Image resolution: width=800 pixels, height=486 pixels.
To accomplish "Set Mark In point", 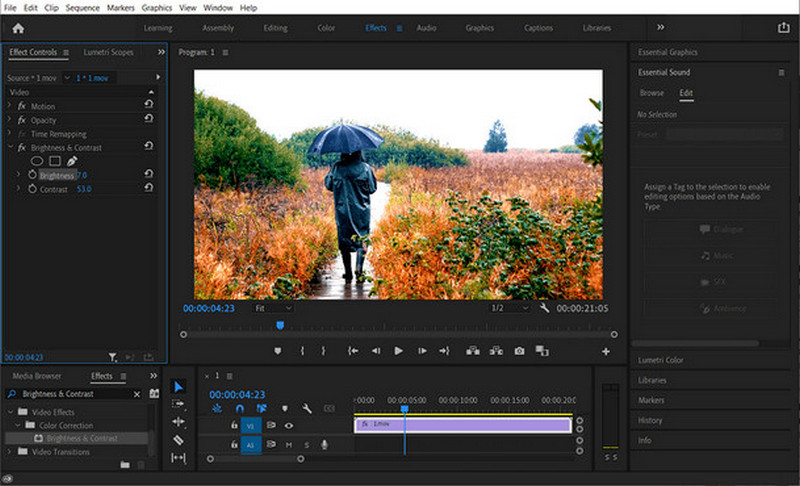I will coord(302,351).
